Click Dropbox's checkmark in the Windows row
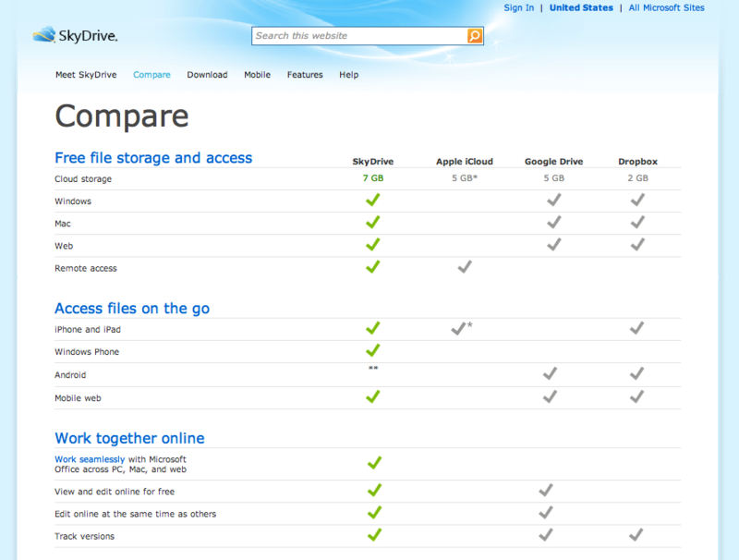The width and height of the screenshot is (739, 560). pyautogui.click(x=637, y=200)
